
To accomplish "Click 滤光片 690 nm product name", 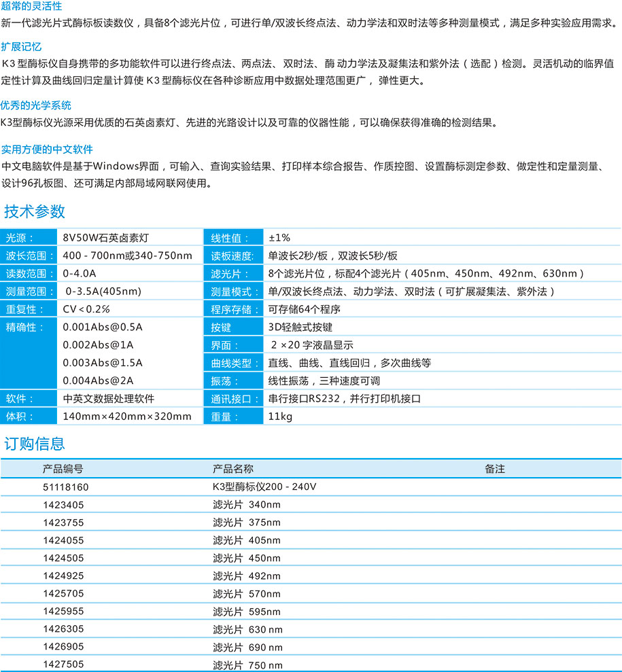I will click(247, 647).
